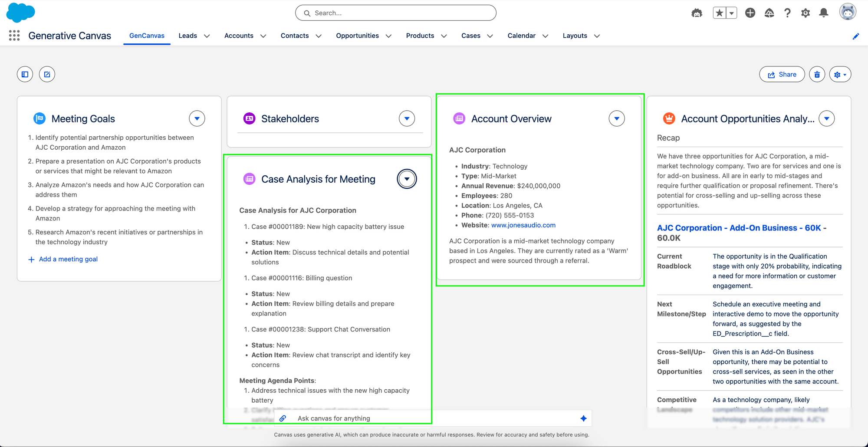Open the Opportunities navigation menu
The width and height of the screenshot is (868, 447).
[x=363, y=36]
